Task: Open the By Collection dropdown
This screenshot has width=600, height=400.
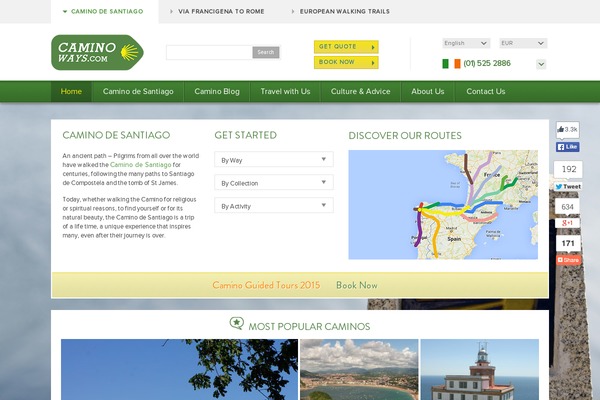Action: [x=274, y=183]
